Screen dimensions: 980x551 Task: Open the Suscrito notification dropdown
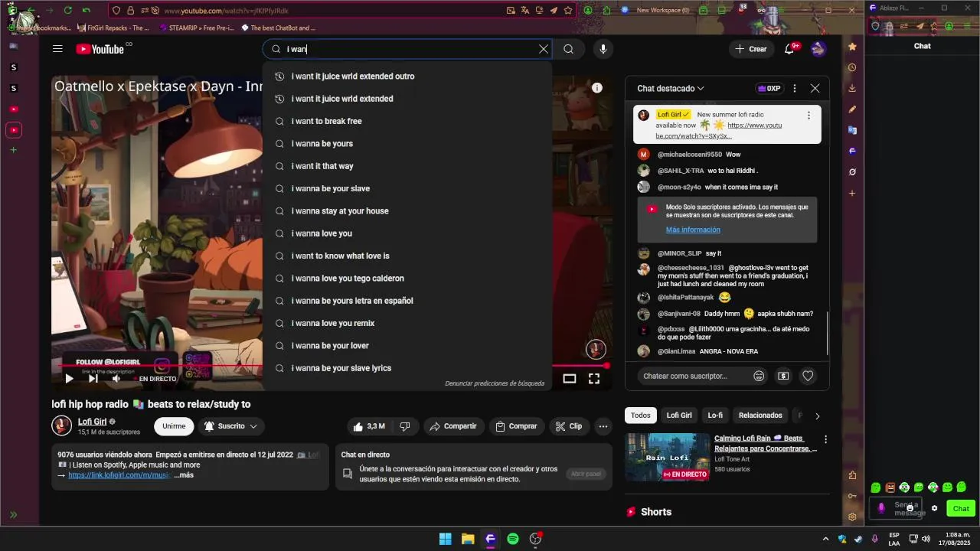click(230, 426)
